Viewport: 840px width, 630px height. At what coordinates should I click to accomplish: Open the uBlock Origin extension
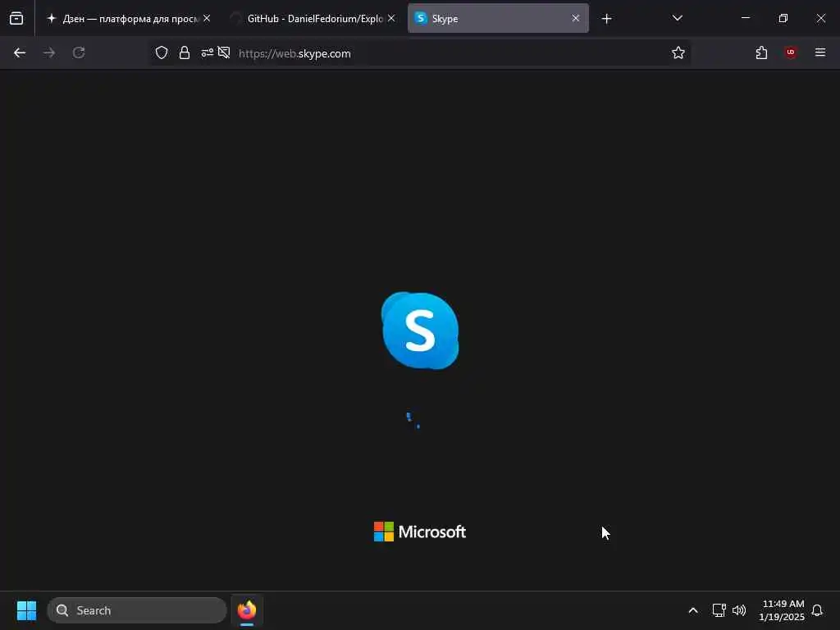click(x=791, y=52)
